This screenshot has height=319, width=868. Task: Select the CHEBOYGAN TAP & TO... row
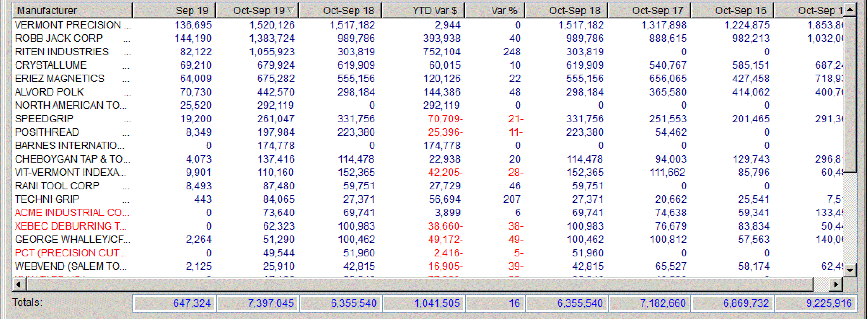pyautogui.click(x=428, y=159)
